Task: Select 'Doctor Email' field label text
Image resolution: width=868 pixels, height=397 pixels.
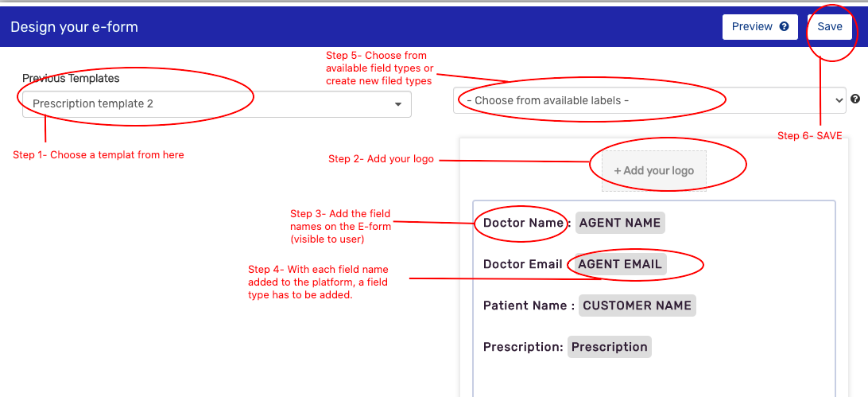Action: point(522,264)
